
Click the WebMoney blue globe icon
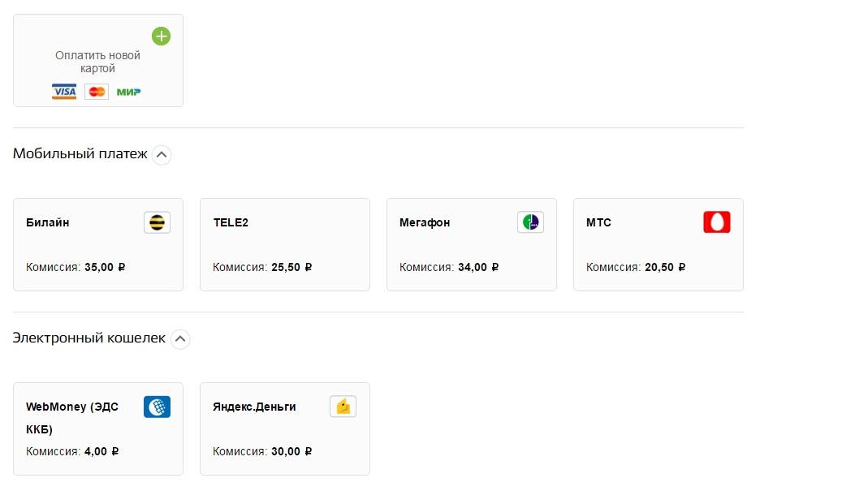click(157, 407)
